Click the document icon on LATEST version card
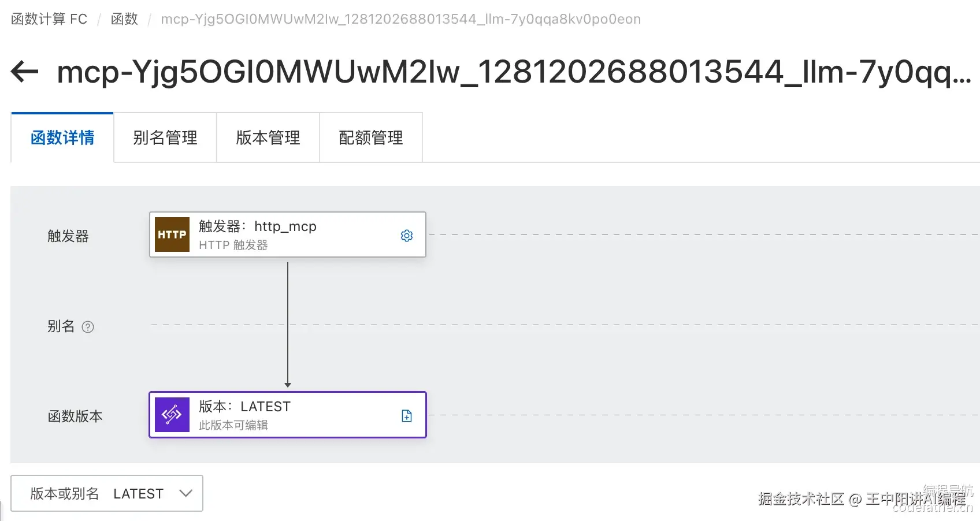Viewport: 980px width, 521px height. click(x=407, y=416)
